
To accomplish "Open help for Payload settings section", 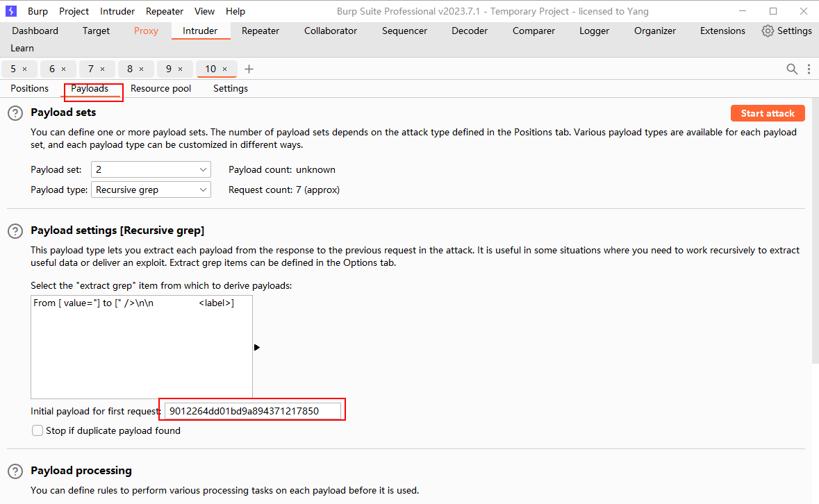I will [x=15, y=231].
